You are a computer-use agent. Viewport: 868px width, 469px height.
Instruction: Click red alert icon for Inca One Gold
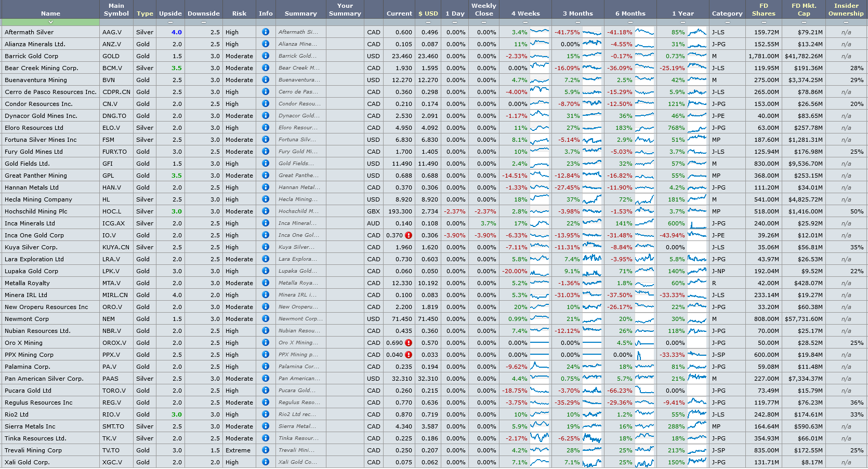[x=409, y=235]
